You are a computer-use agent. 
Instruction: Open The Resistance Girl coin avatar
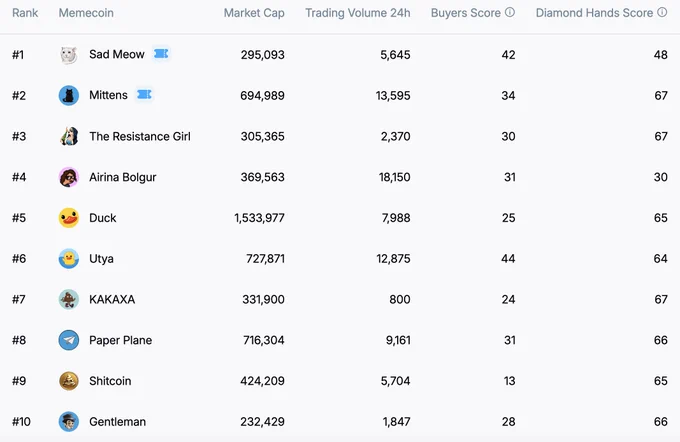pyautogui.click(x=69, y=136)
